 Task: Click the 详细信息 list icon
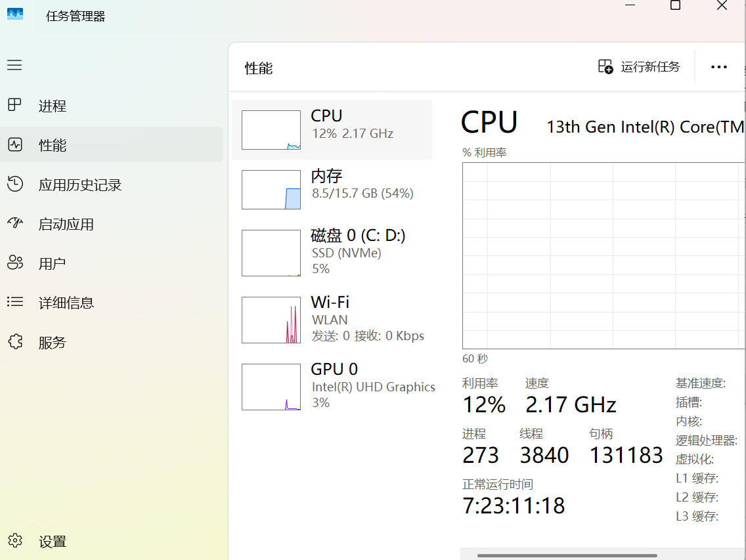(14, 301)
